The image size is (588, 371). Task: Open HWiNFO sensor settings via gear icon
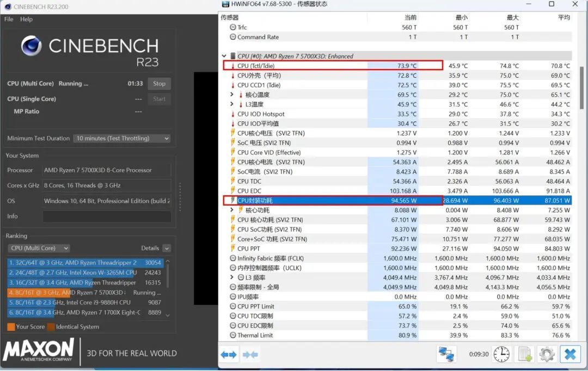tap(547, 354)
